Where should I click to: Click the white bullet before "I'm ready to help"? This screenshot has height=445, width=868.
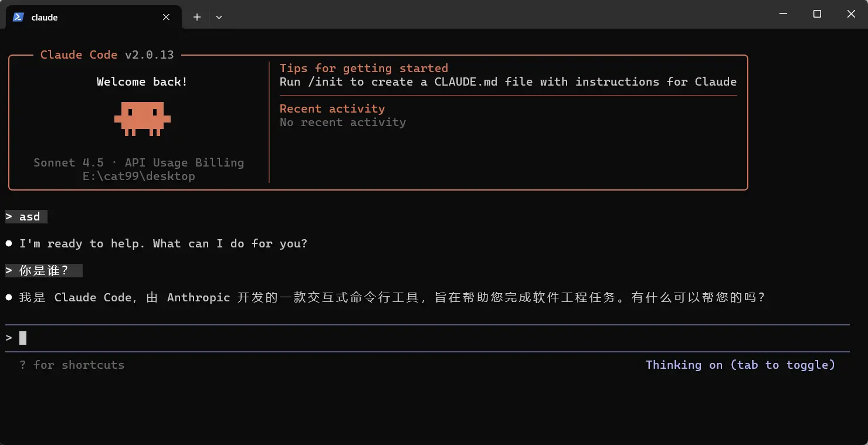point(9,243)
